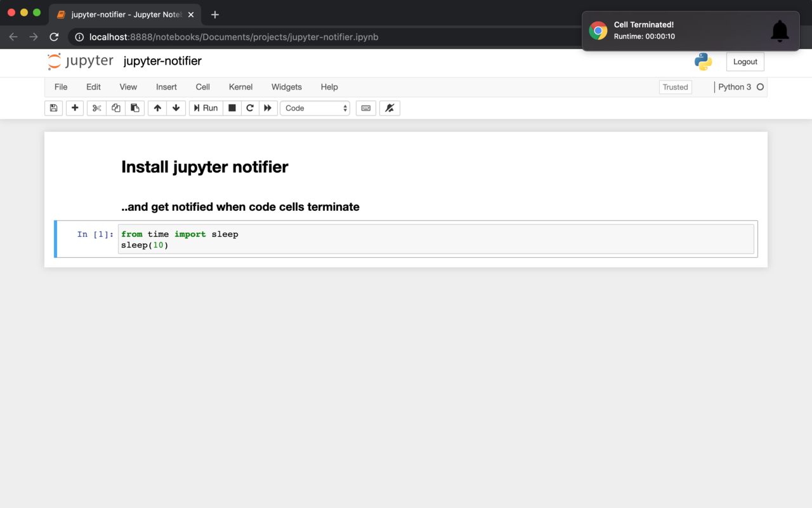Move selected cell up arrow
Screen dimensions: 812x508
(x=157, y=108)
